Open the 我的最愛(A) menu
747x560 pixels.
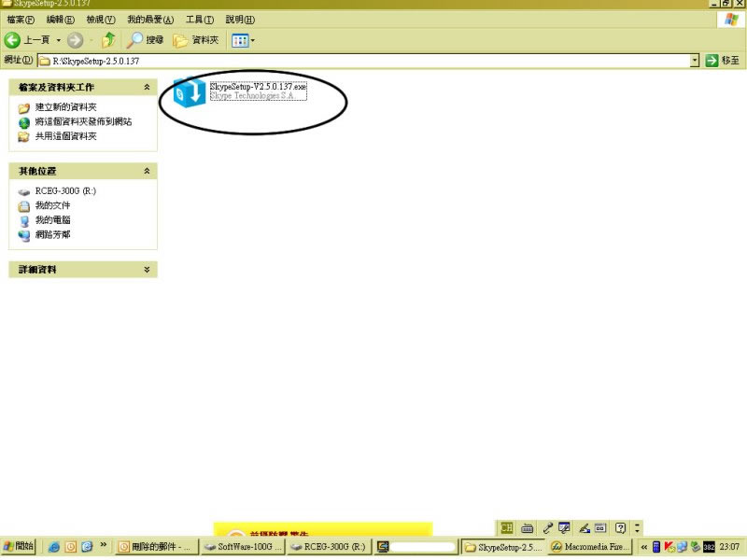point(150,20)
